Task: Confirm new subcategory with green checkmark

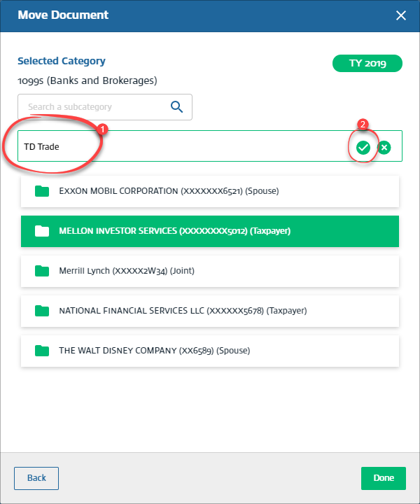Action: point(363,147)
